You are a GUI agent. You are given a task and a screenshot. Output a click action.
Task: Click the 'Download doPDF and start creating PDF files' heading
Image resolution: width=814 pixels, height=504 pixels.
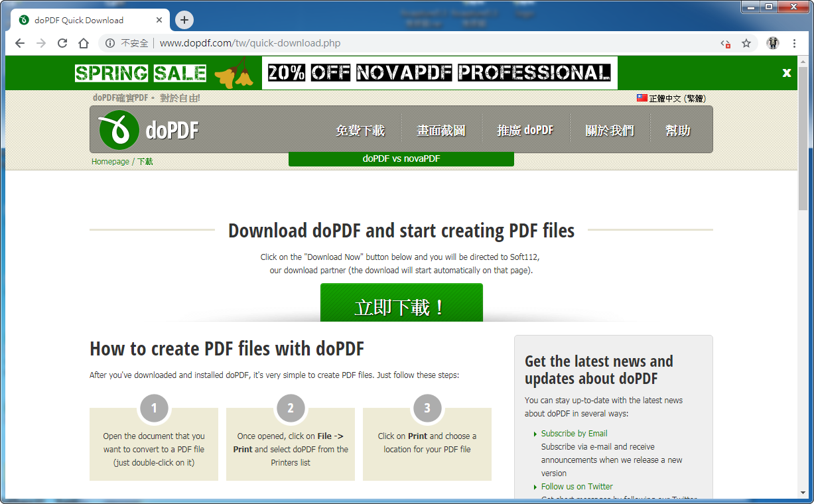pos(401,230)
